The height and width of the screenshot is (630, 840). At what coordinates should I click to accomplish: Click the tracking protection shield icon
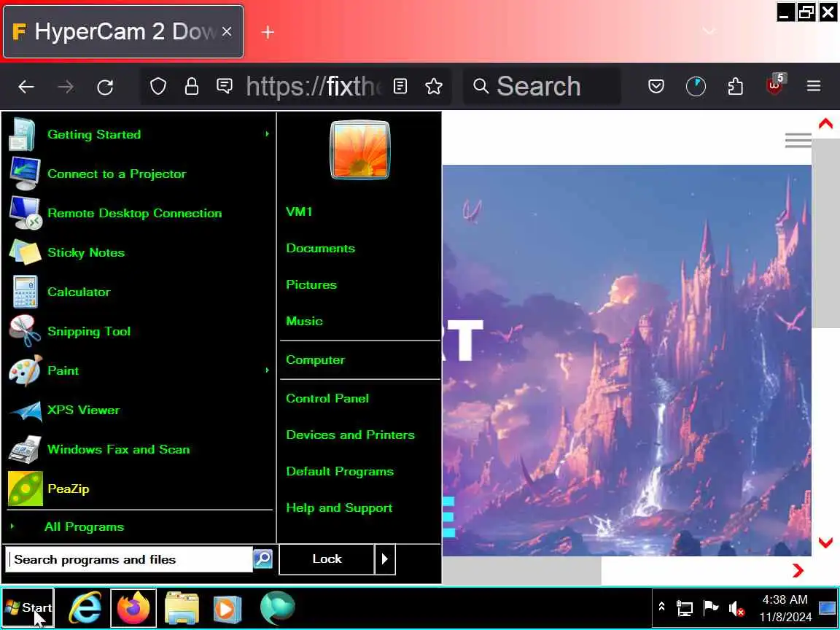(158, 86)
